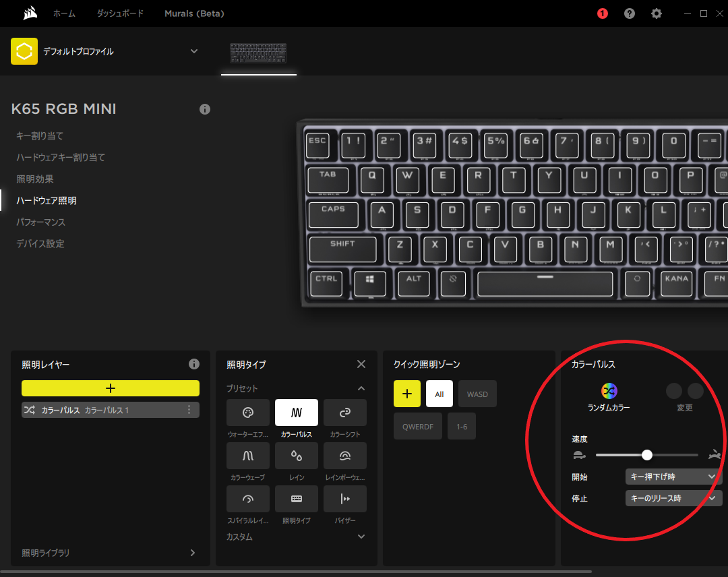Go to 照明効果 section
The image size is (728, 577).
coord(35,179)
